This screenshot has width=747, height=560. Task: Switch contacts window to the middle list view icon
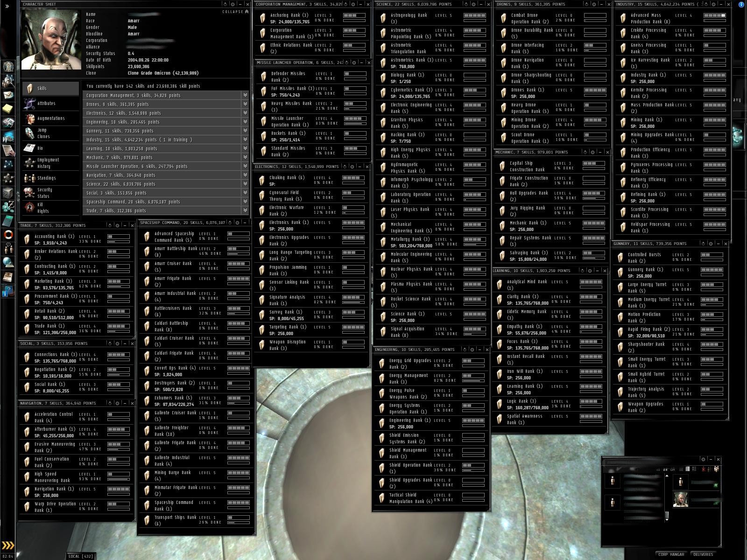pos(688,469)
